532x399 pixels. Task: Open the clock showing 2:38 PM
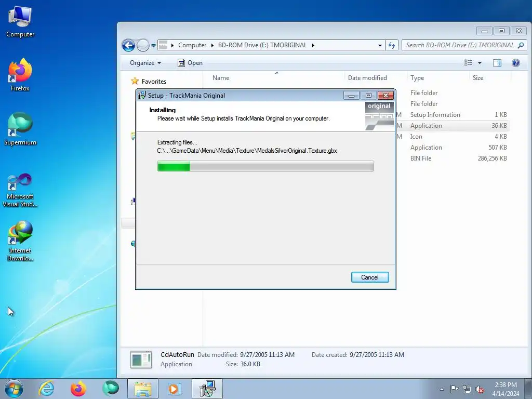pyautogui.click(x=506, y=389)
